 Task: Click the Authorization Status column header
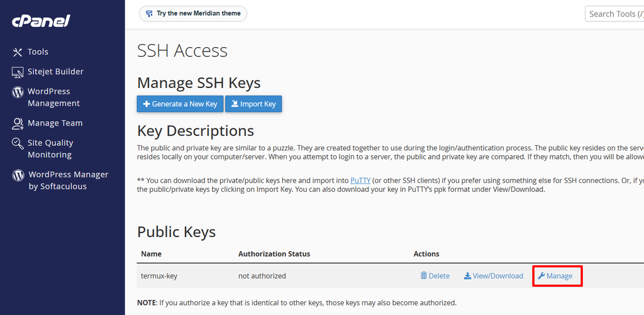(274, 254)
